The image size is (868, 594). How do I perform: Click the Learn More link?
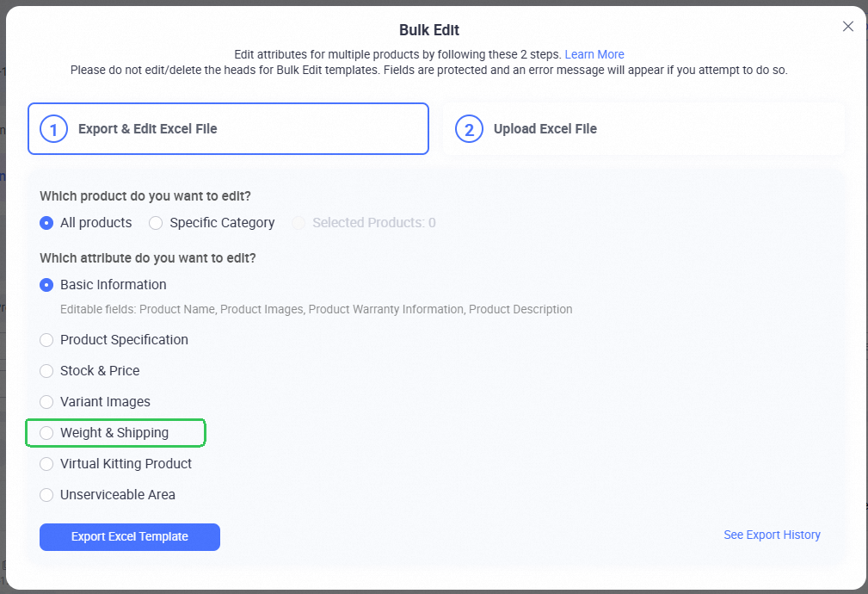point(594,53)
